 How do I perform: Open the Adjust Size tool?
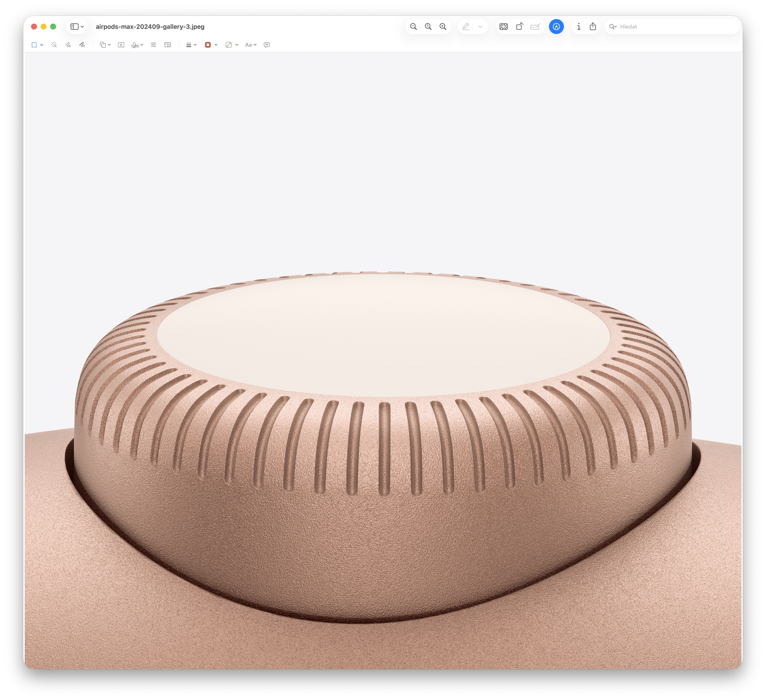pyautogui.click(x=168, y=45)
